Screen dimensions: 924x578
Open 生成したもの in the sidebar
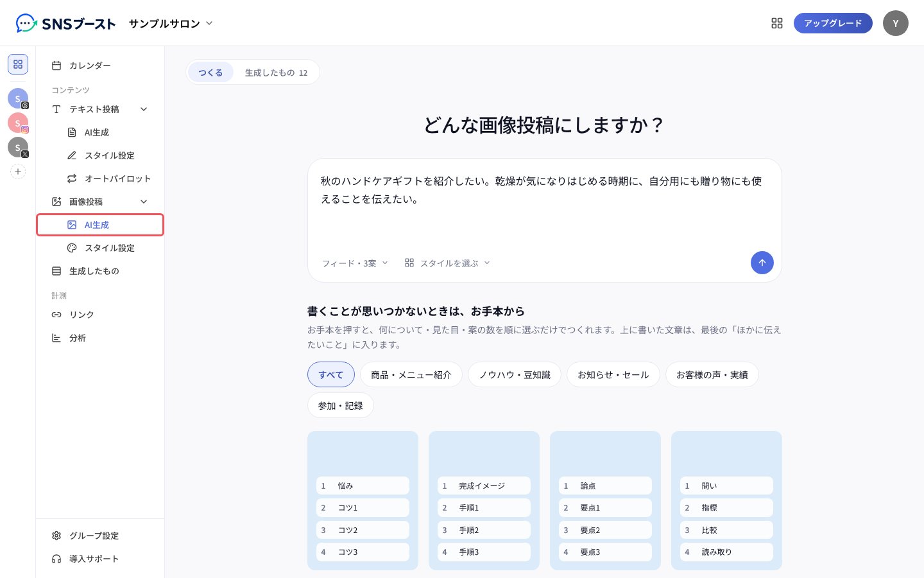(x=100, y=271)
